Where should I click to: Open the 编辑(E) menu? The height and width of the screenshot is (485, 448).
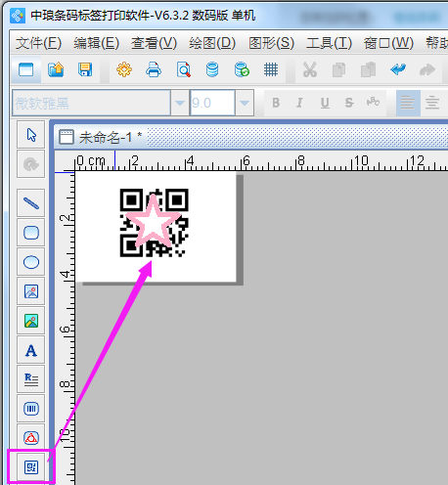click(x=96, y=43)
